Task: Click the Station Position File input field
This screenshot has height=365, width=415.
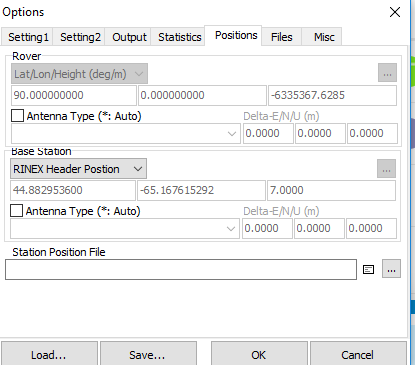Action: [181, 269]
